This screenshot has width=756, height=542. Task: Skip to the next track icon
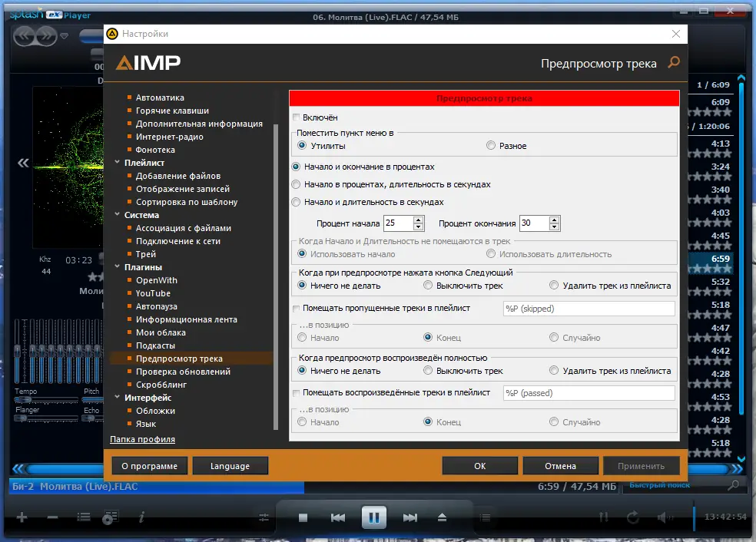click(x=409, y=518)
